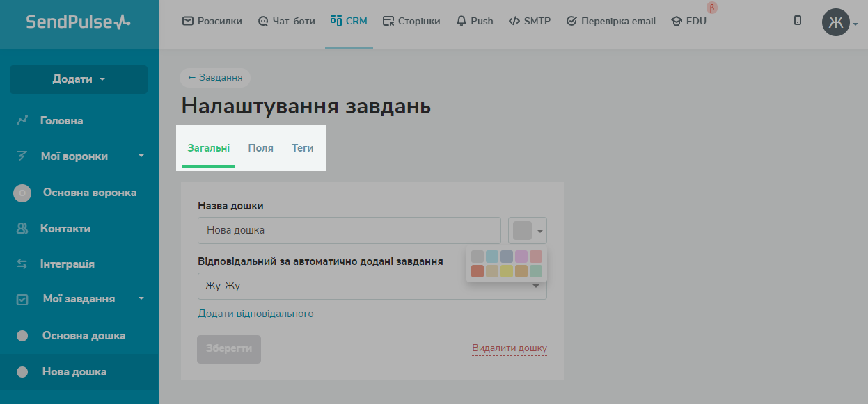Screen dimensions: 868x404
Task: Click the Основна дошка circle icon
Action: coord(22,336)
